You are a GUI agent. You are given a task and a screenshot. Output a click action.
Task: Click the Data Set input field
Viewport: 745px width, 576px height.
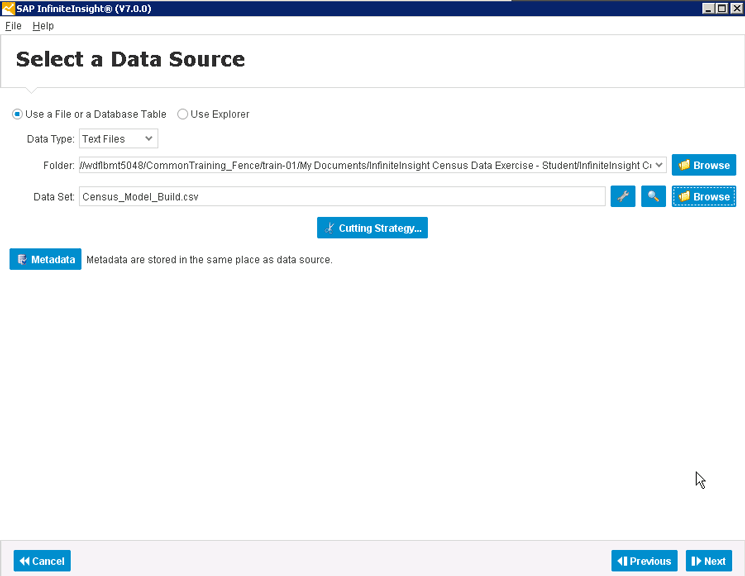pyautogui.click(x=342, y=196)
